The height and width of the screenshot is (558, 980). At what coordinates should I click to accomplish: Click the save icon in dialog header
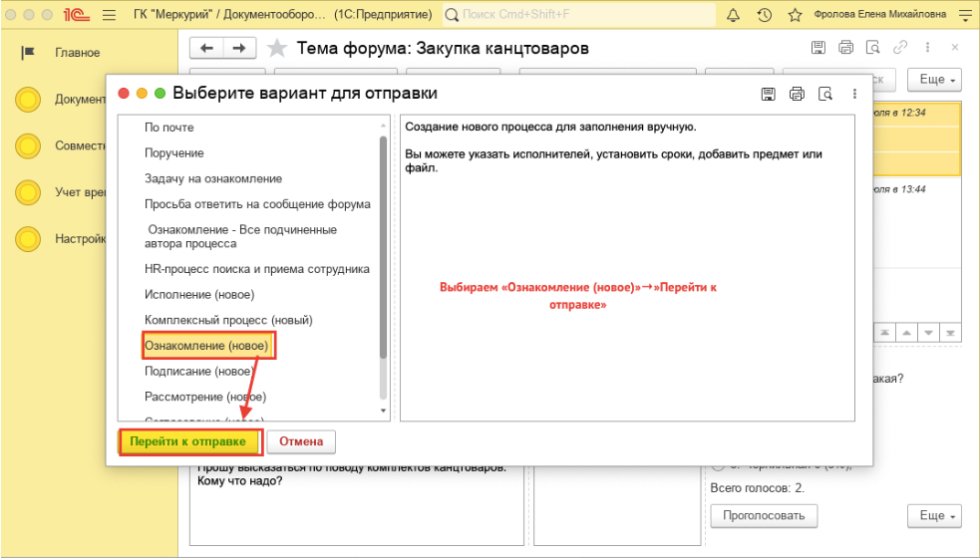point(768,94)
